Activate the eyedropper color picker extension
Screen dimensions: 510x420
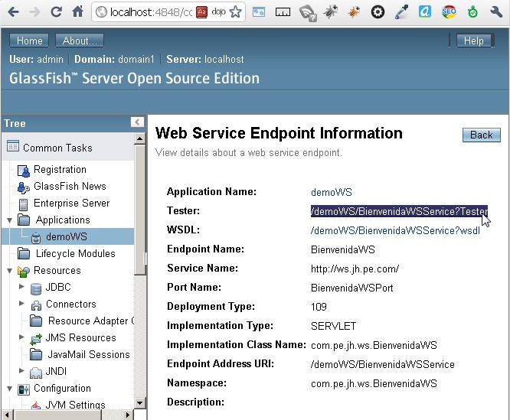tap(401, 12)
